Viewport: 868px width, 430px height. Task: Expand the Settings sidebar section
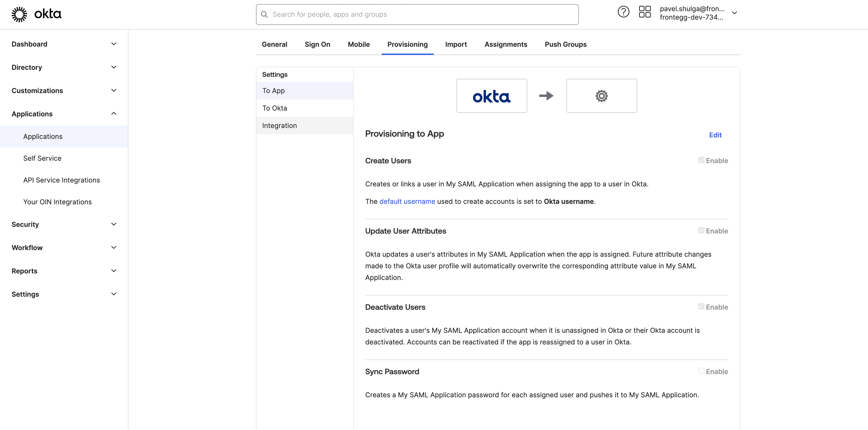[64, 295]
